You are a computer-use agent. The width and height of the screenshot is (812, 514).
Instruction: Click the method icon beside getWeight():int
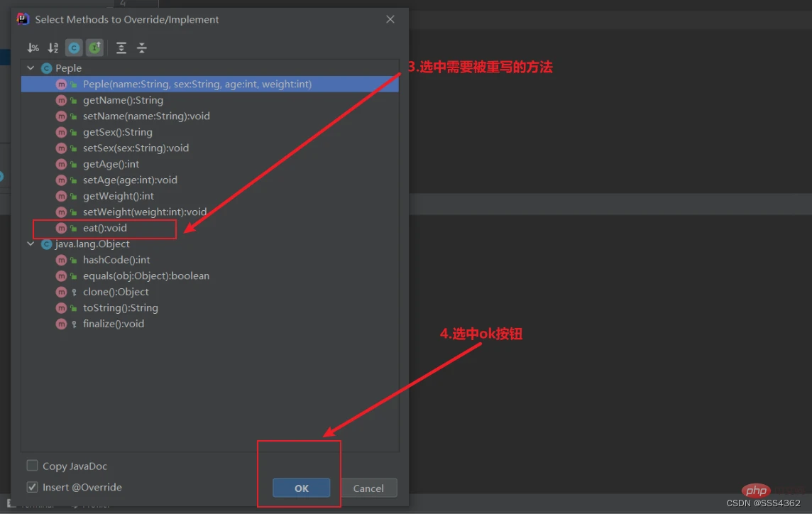[x=61, y=196]
